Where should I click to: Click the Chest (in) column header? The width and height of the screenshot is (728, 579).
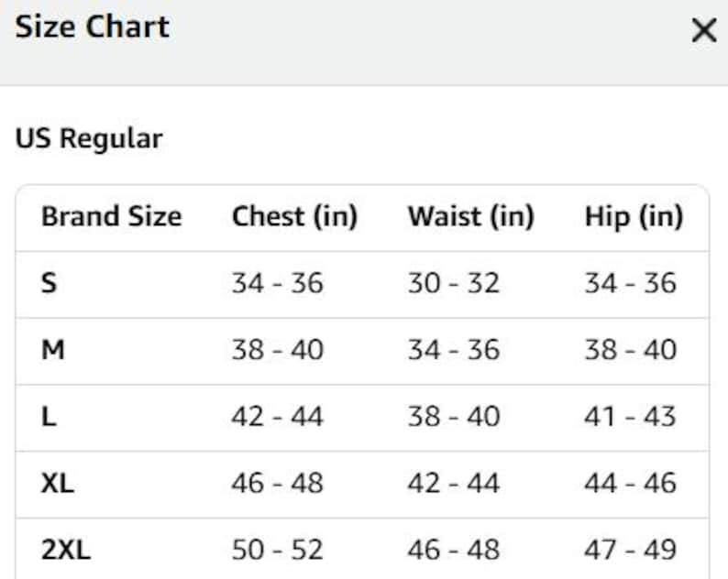pos(295,216)
